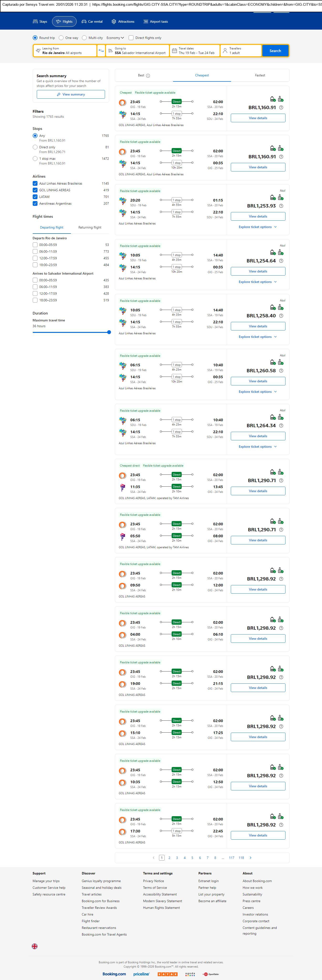Click the Car rental icon in top navigation
322x980 pixels.
pos(84,22)
